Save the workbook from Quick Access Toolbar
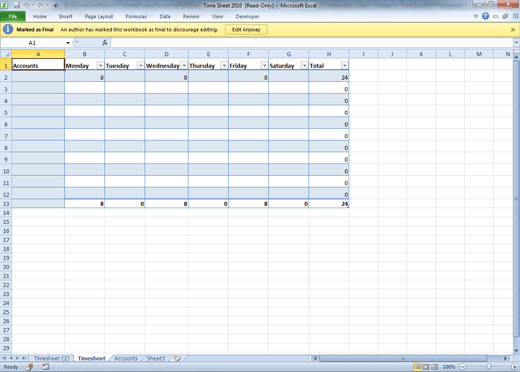 coord(17,5)
